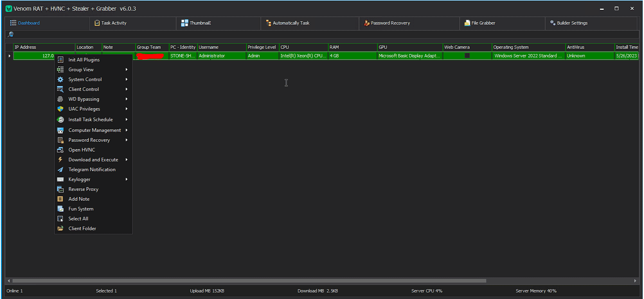The width and height of the screenshot is (644, 299).
Task: Switch to the Task Activity tab
Action: tap(110, 23)
